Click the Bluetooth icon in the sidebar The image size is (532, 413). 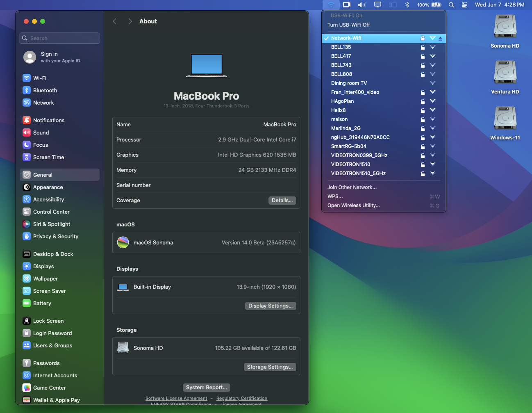27,90
